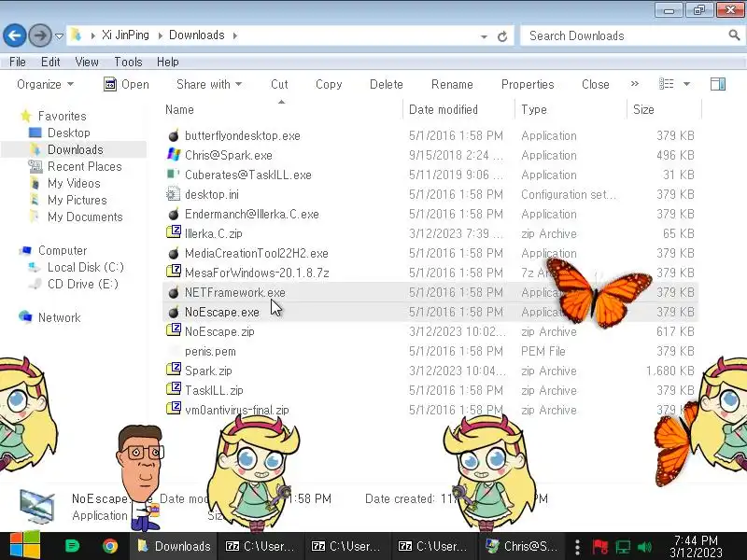Select the Spark.zip archive icon
The height and width of the screenshot is (560, 747).
[174, 369]
